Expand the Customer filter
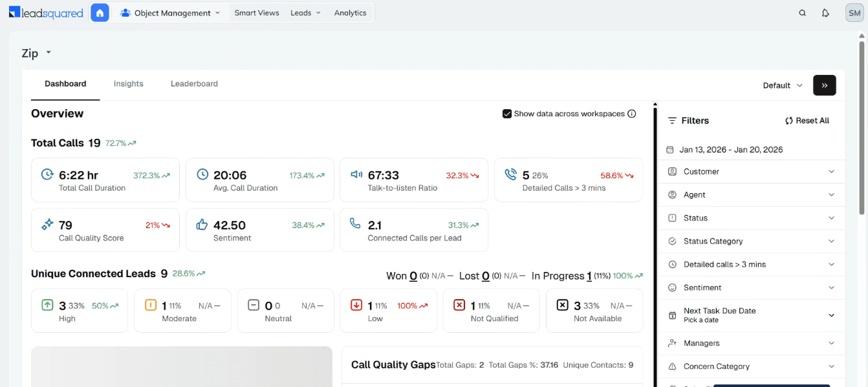Screen dimensions: 868x387 pos(751,172)
